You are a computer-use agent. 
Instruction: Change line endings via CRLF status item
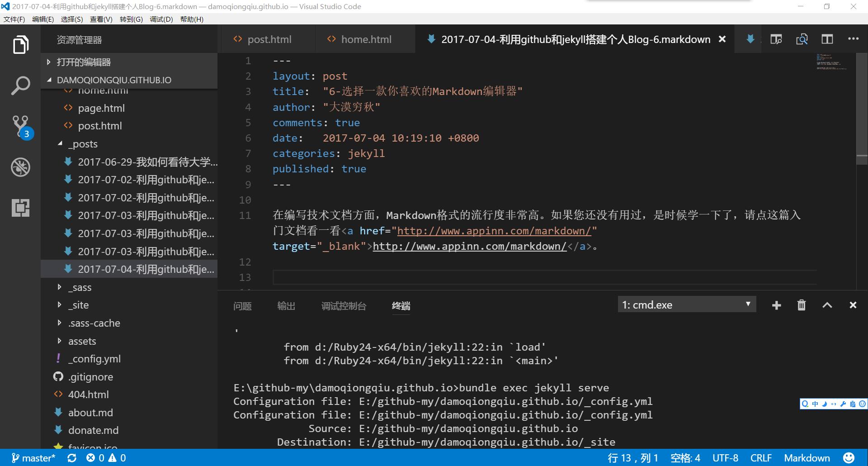click(x=761, y=458)
